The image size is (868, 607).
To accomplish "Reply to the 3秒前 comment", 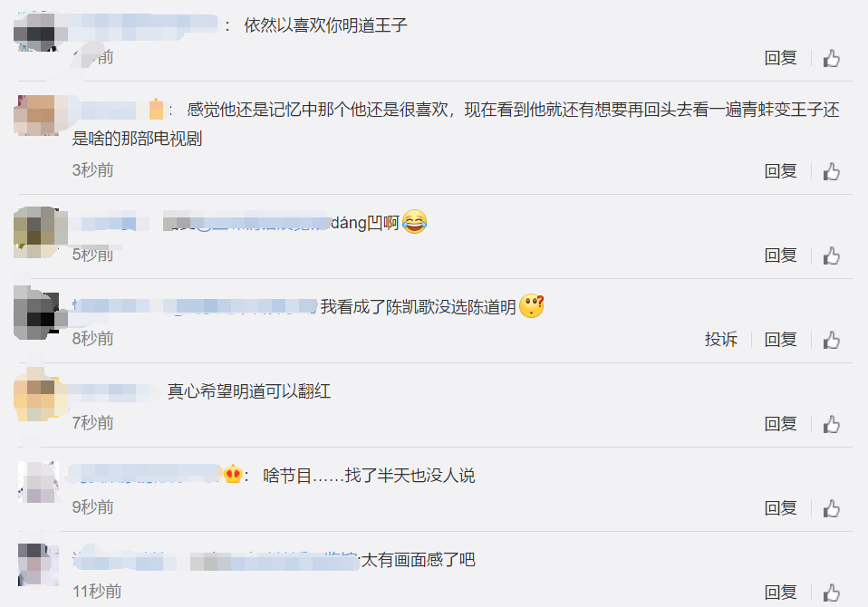I will [780, 171].
